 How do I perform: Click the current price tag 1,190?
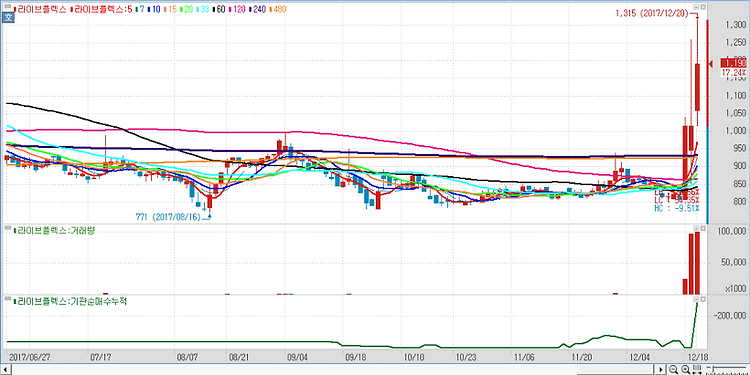(734, 63)
